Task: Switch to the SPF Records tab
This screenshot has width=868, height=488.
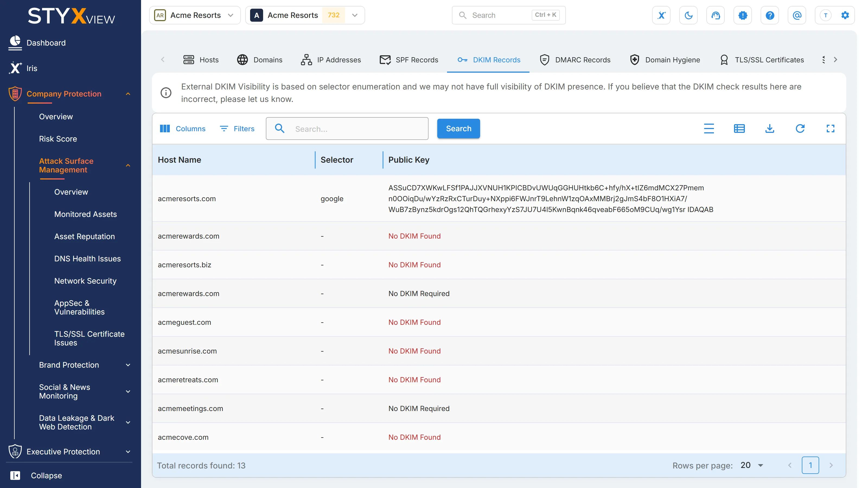Action: [409, 60]
